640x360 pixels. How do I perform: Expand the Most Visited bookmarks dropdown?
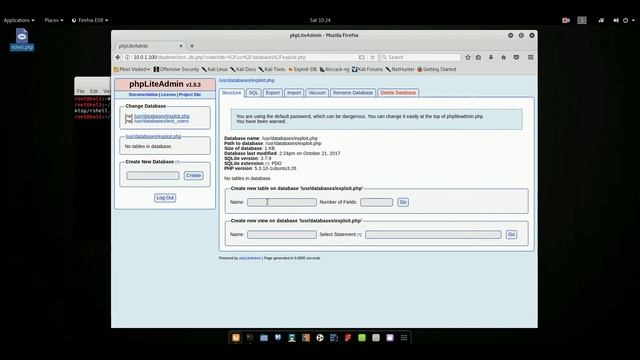point(132,69)
